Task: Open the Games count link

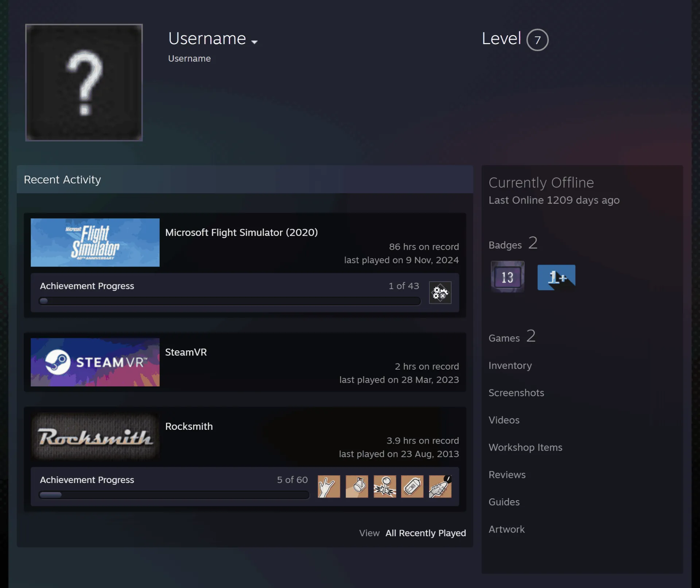Action: click(x=512, y=336)
